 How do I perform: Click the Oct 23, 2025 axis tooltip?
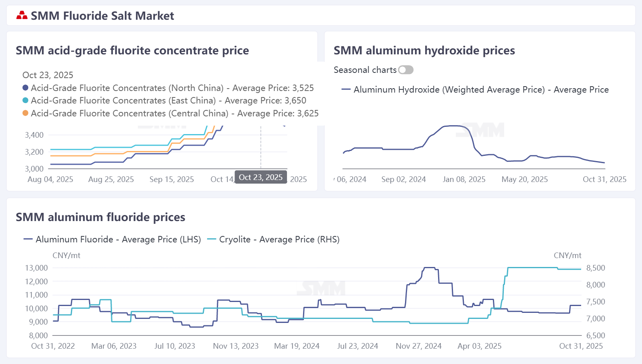pyautogui.click(x=261, y=178)
